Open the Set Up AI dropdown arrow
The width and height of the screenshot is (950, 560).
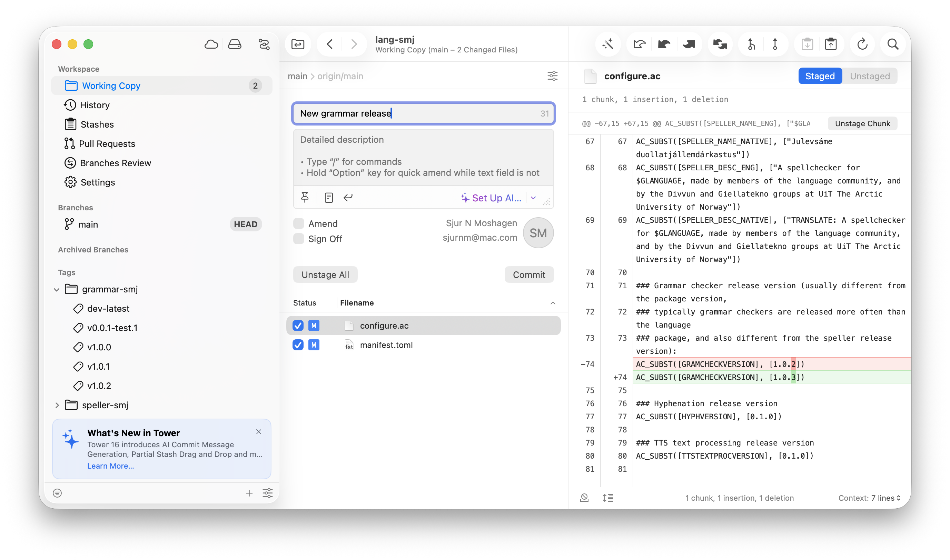point(533,198)
